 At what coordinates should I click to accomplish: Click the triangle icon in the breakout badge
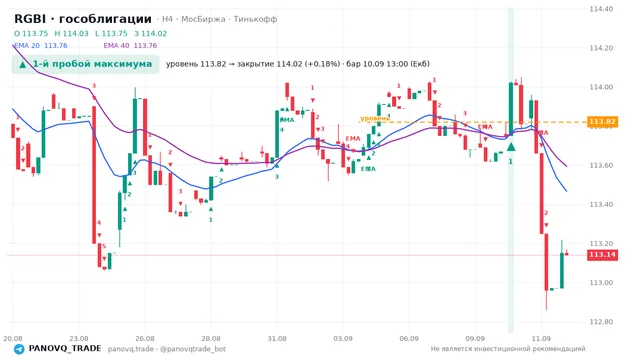pyautogui.click(x=23, y=64)
